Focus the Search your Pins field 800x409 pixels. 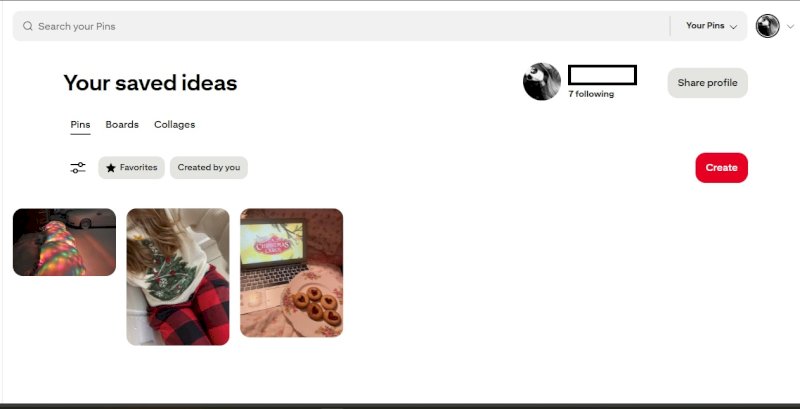pyautogui.click(x=341, y=26)
